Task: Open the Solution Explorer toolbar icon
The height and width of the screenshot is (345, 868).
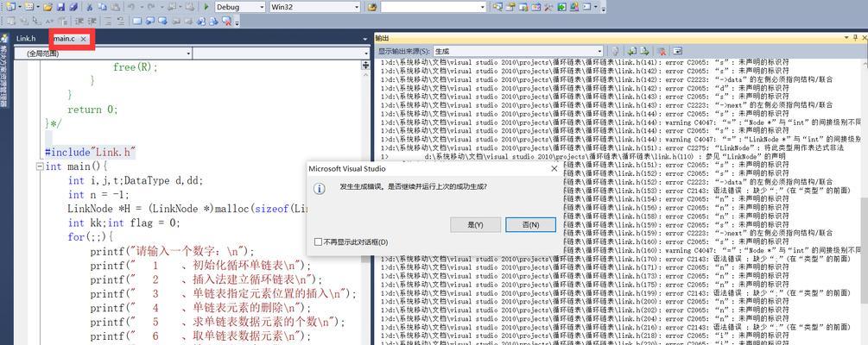Action: click(497, 7)
